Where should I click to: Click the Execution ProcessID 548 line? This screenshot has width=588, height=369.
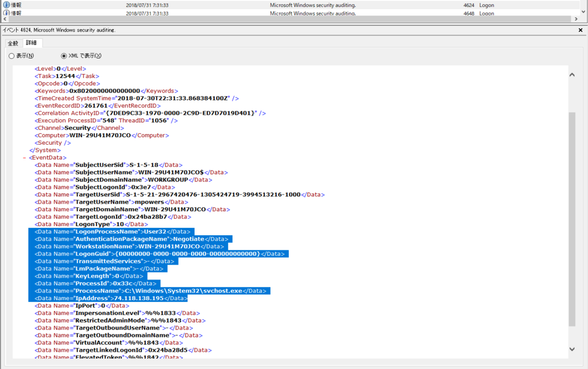[106, 121]
